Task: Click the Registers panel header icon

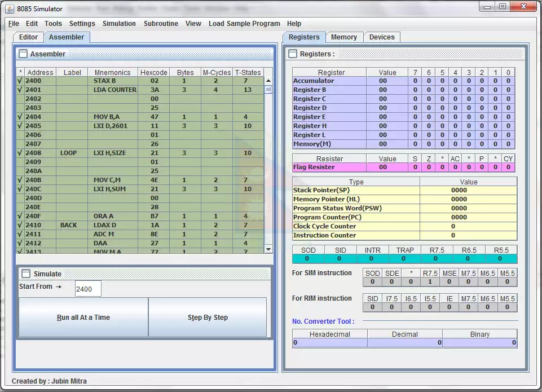Action: 292,54
